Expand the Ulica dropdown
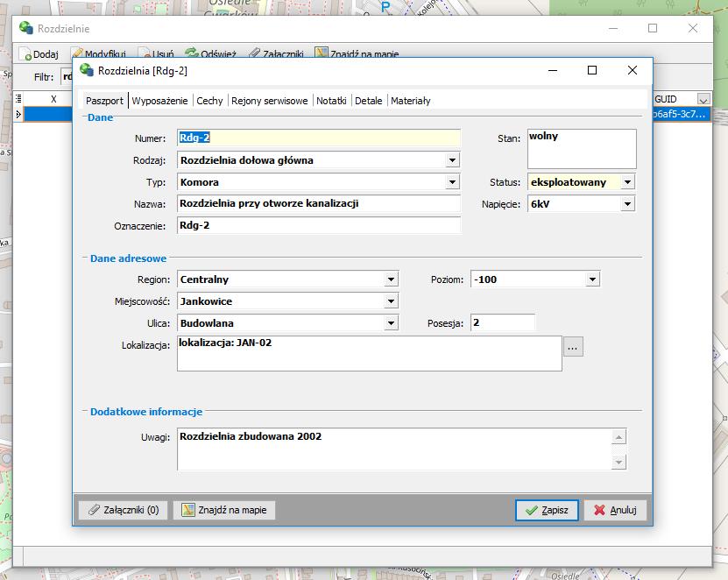 [x=391, y=323]
